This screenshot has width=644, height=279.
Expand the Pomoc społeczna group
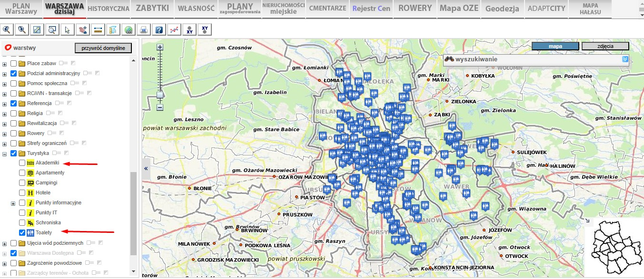5,84
